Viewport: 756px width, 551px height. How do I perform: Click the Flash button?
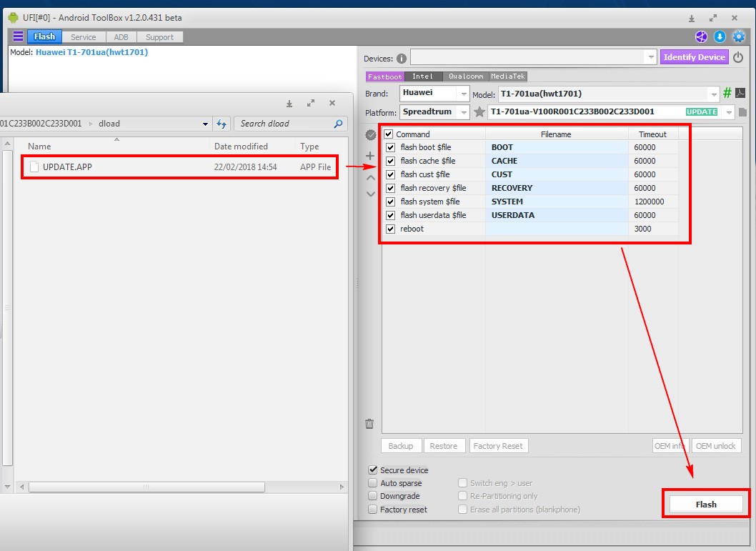pos(706,505)
